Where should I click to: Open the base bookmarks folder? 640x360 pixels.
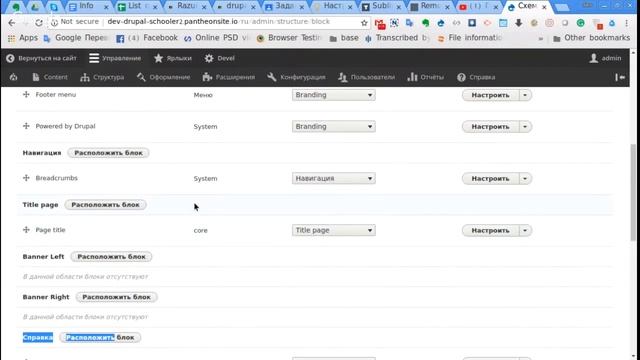coord(344,38)
